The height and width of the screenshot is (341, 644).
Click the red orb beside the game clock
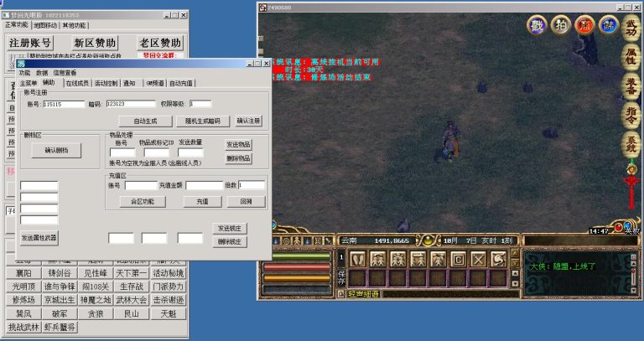pyautogui.click(x=618, y=227)
